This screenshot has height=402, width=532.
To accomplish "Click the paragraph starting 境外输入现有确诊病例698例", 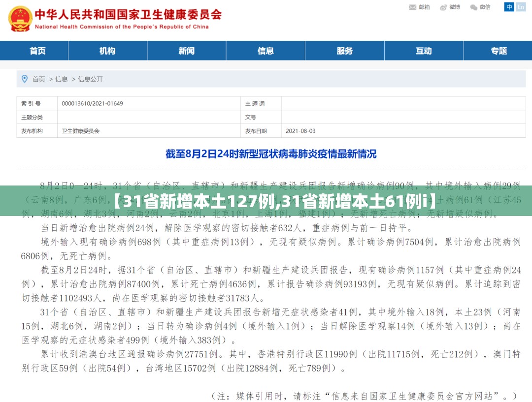I will (271, 249).
